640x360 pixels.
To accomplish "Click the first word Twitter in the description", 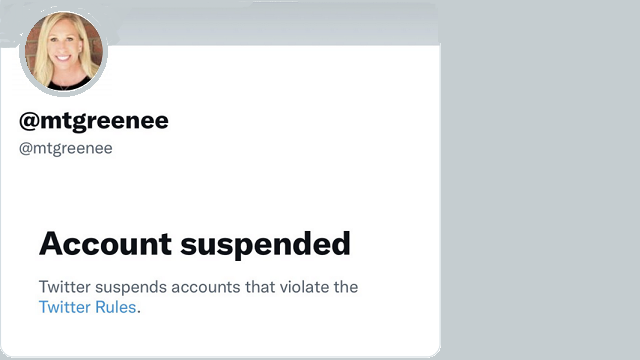I will coord(64,287).
